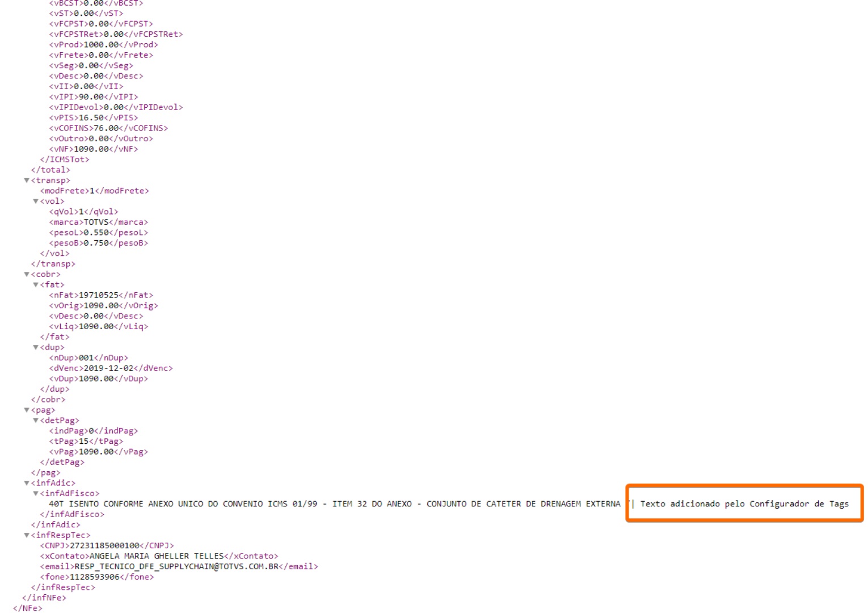Image resolution: width=868 pixels, height=613 pixels.
Task: Select the vCOFINS 76.00 line
Action: click(108, 128)
